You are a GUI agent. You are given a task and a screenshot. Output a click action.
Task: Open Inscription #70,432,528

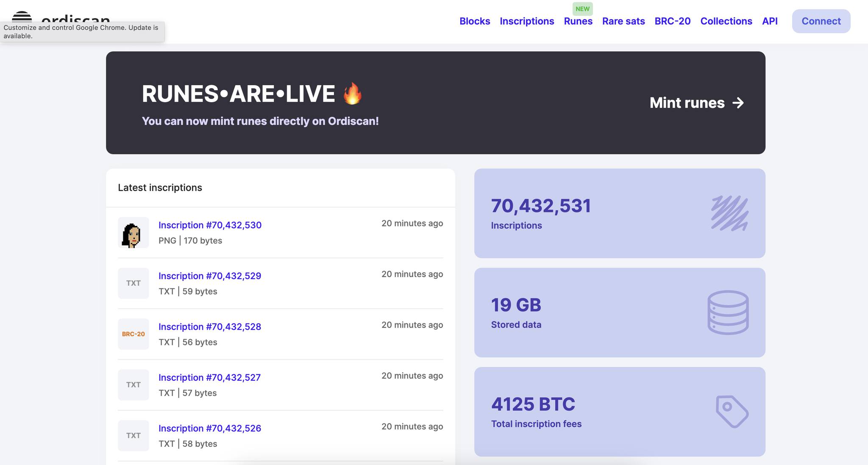point(210,327)
